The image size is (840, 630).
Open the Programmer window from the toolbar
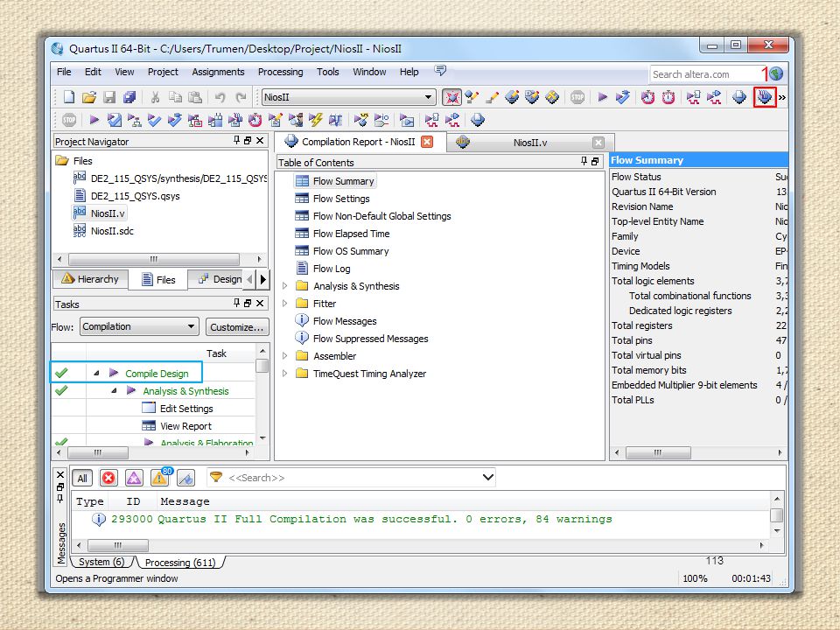[765, 97]
